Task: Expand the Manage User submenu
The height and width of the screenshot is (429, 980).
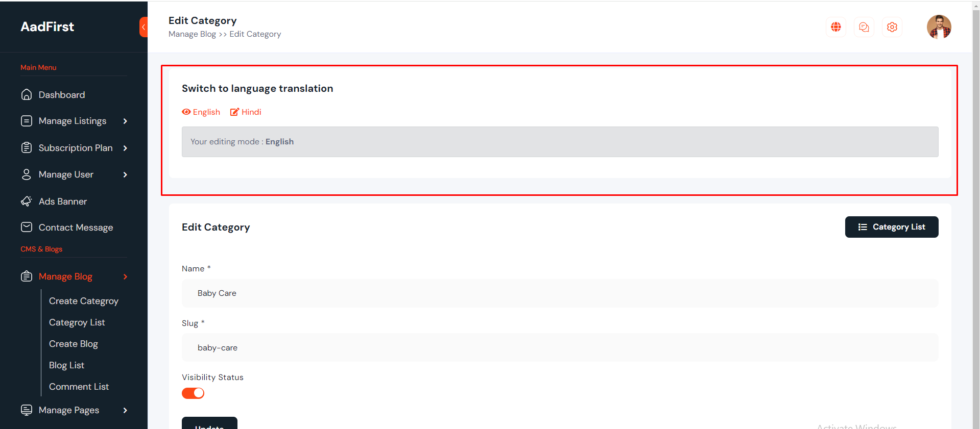Action: coord(125,175)
